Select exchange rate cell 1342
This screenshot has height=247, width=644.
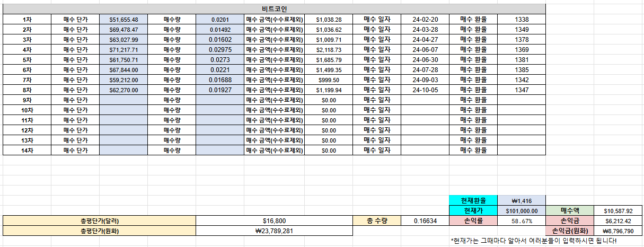(x=522, y=80)
